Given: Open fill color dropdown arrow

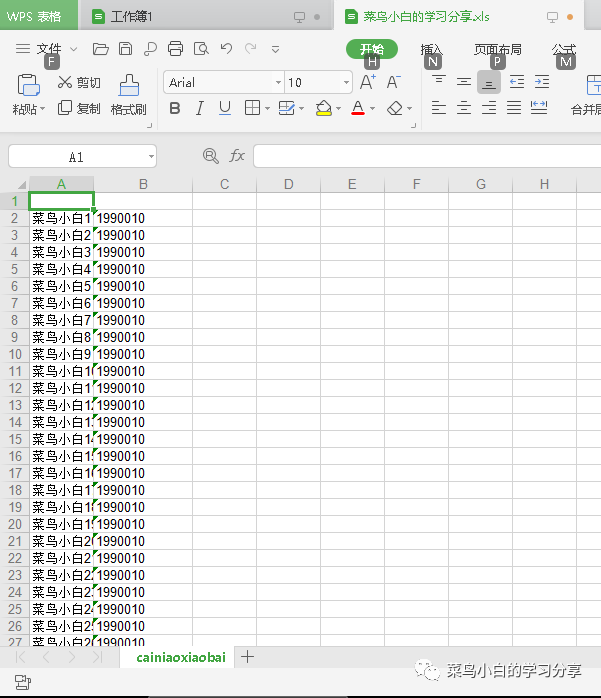Looking at the screenshot, I should click(x=339, y=108).
